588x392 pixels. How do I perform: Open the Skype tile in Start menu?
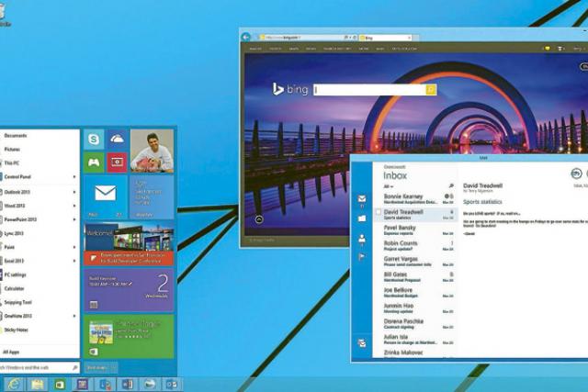click(94, 139)
